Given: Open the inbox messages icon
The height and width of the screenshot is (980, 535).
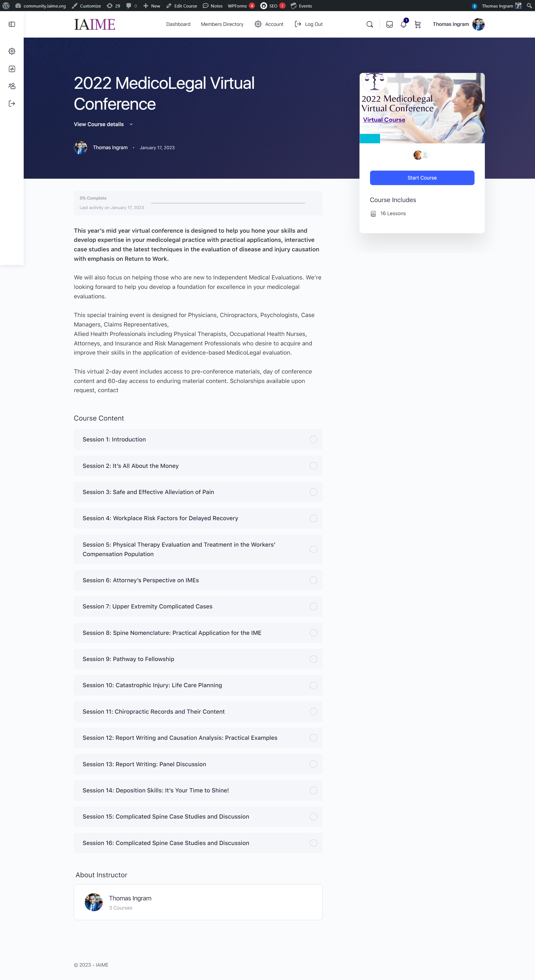Looking at the screenshot, I should pos(389,24).
